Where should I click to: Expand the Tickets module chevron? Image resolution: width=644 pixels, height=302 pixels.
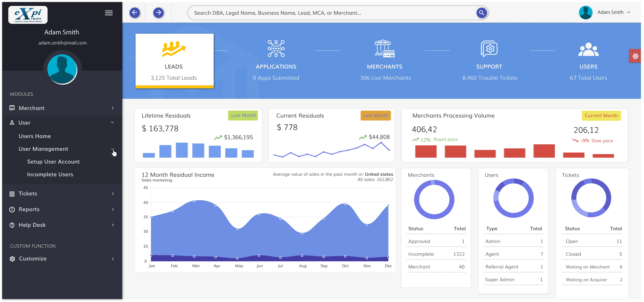pos(113,194)
